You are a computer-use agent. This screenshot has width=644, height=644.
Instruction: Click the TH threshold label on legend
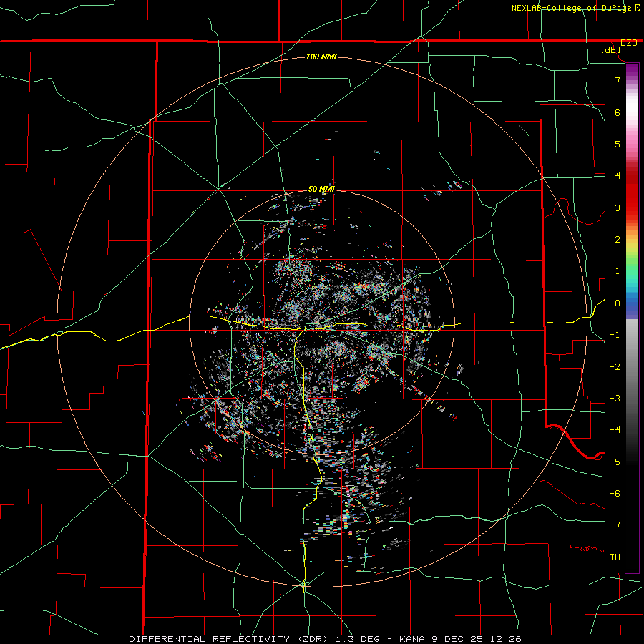coord(615,557)
